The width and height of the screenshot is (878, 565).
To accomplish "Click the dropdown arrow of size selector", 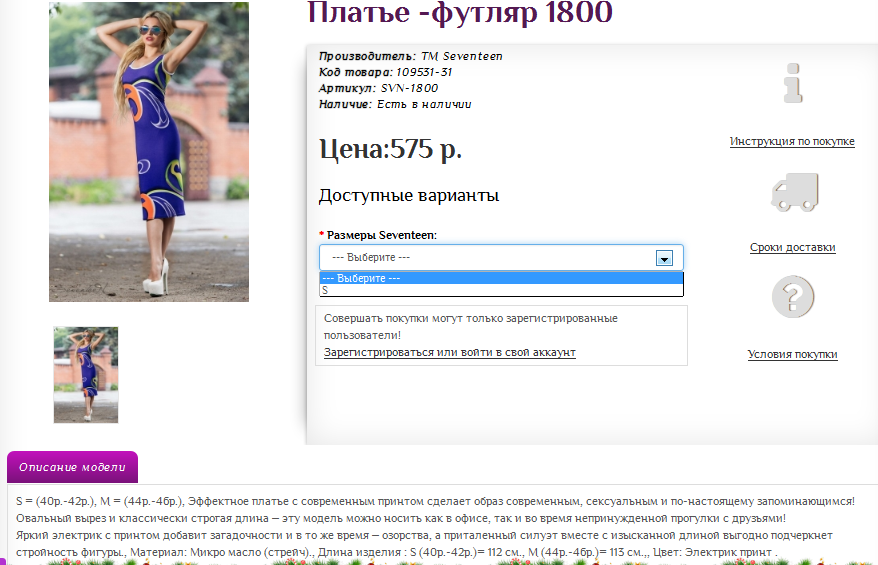I will pyautogui.click(x=664, y=258).
